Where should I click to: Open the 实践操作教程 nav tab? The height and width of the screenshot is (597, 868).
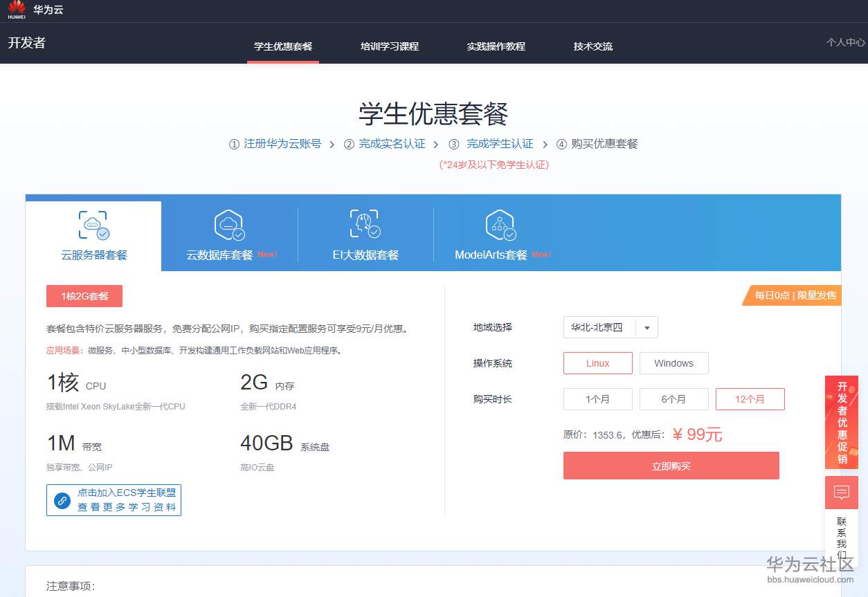496,46
